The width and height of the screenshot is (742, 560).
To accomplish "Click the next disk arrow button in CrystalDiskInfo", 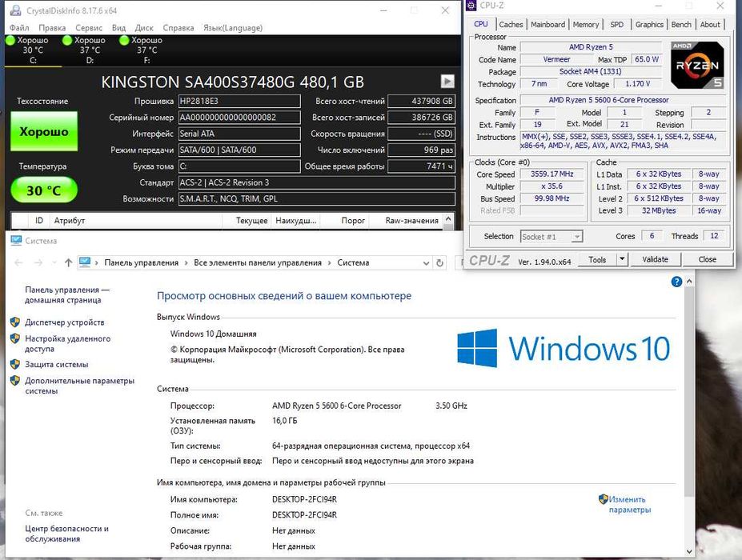I will (447, 82).
